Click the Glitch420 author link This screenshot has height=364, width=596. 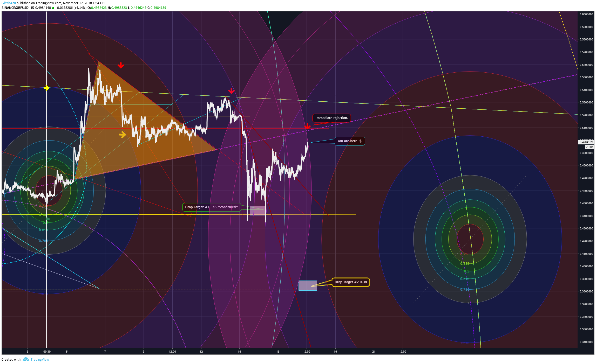[x=9, y=3]
